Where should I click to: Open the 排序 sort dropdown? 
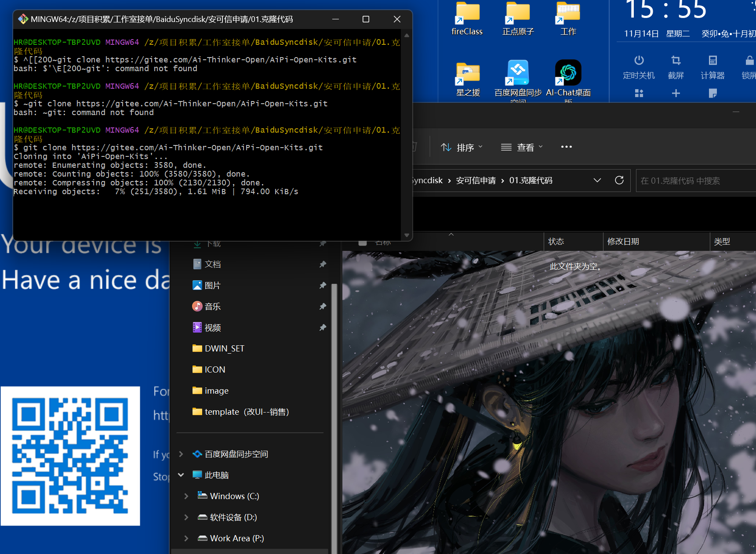click(x=462, y=147)
